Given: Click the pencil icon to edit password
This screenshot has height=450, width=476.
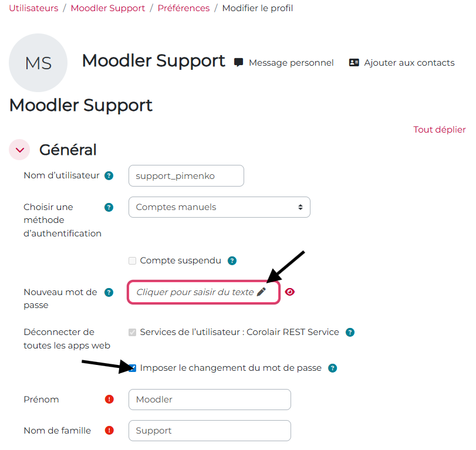Looking at the screenshot, I should (x=262, y=292).
